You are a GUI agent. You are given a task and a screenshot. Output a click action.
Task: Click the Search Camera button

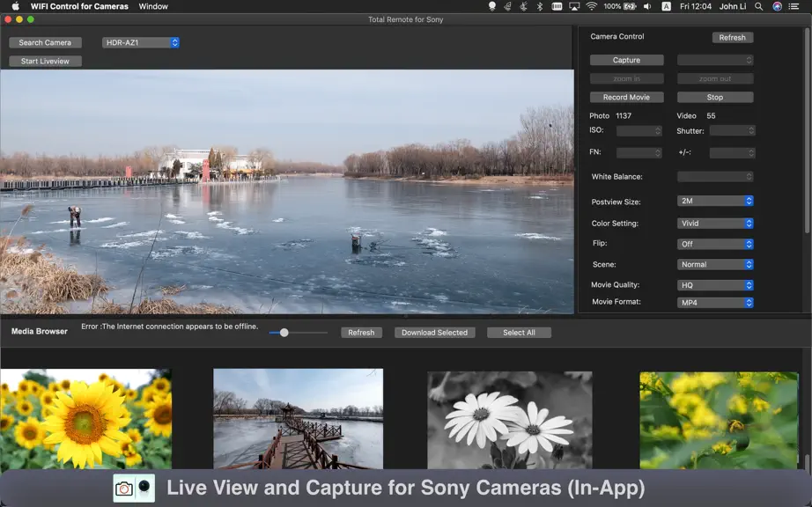tap(45, 42)
